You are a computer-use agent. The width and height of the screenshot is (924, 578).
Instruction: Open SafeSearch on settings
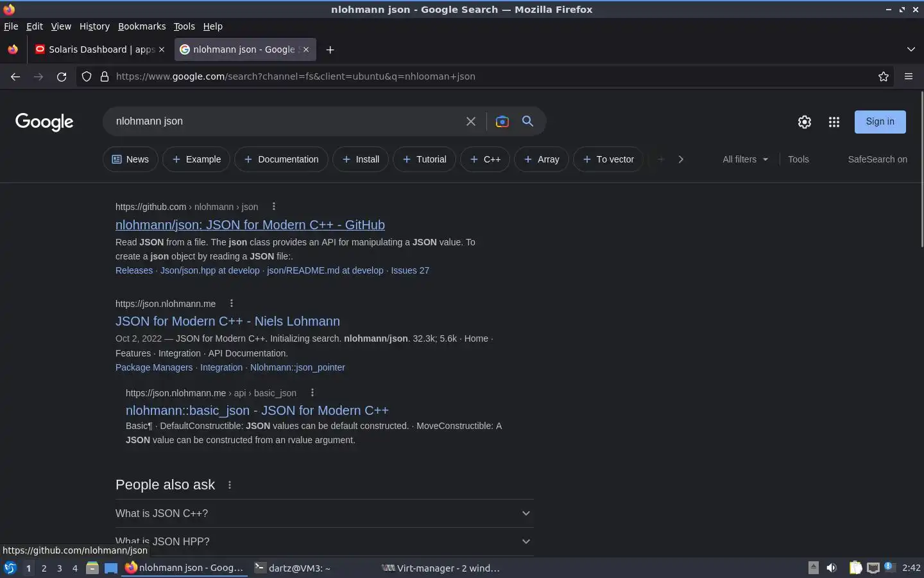tap(877, 159)
